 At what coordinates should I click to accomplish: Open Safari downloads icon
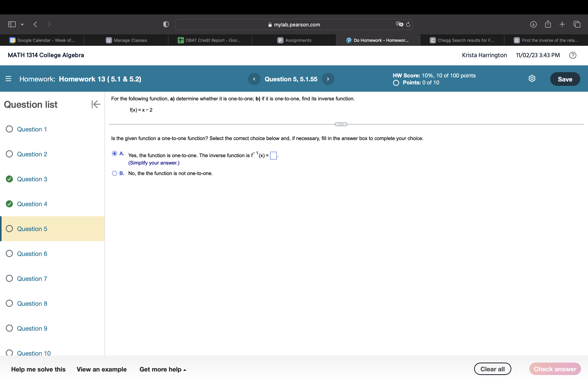533,24
